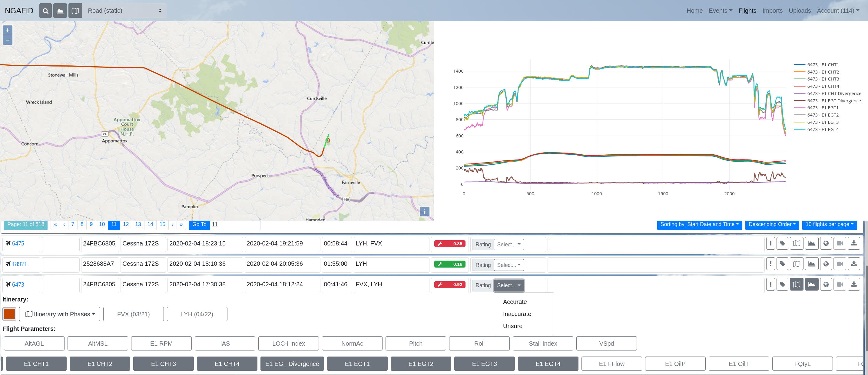Toggle E1 EGT2 parameter off
This screenshot has height=375, width=868.
click(421, 364)
